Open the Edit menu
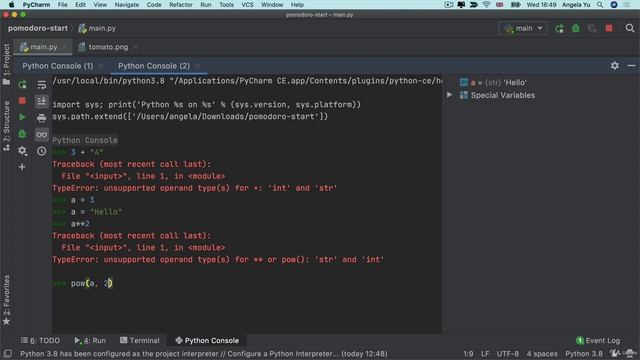This screenshot has width=640, height=360. [80, 5]
